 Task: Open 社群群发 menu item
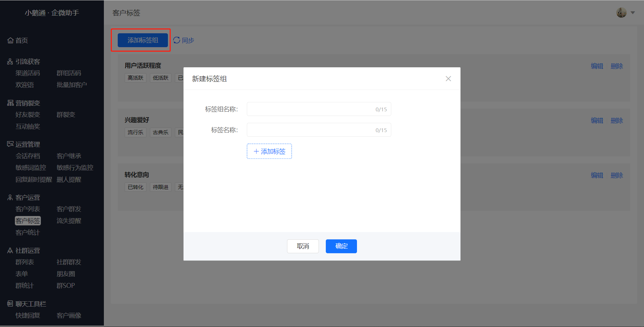(69, 262)
